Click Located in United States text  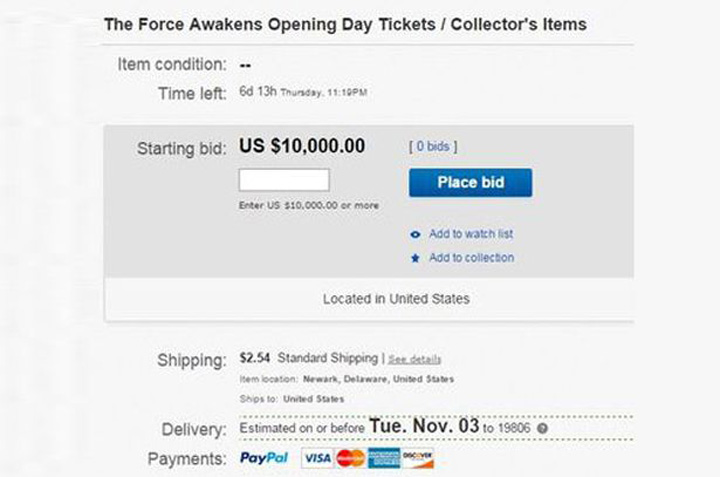point(396,299)
